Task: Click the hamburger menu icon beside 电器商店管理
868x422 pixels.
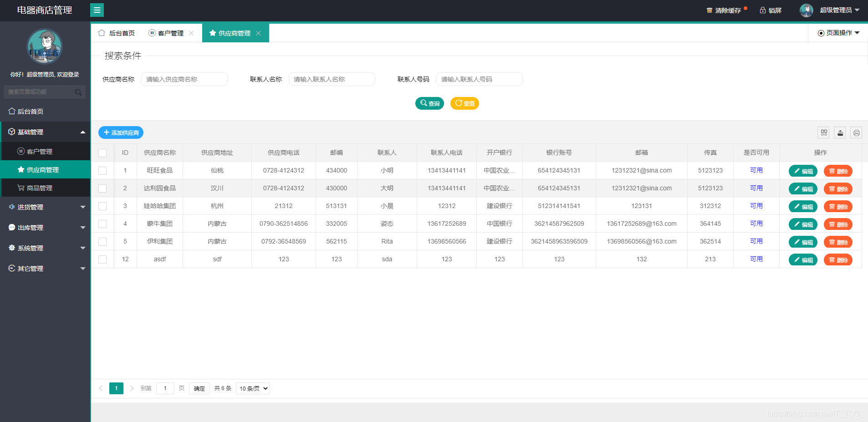Action: click(97, 10)
